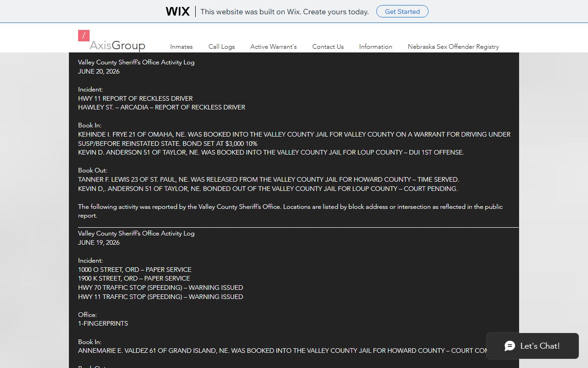Open the Inmates page
Screen dimensions: 588x368
[x=181, y=46]
